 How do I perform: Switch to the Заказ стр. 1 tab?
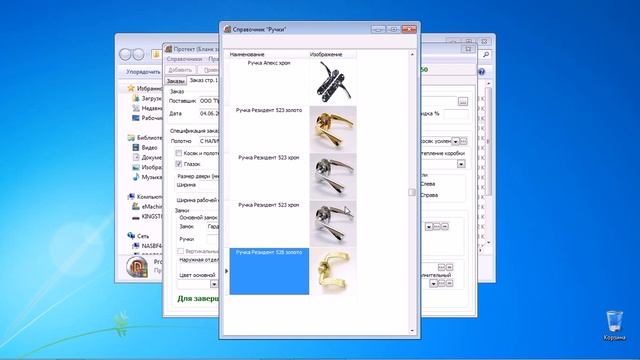pyautogui.click(x=203, y=80)
